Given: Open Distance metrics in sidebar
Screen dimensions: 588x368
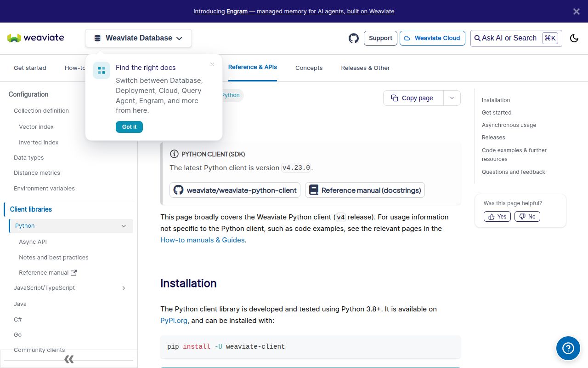Looking at the screenshot, I should point(37,173).
